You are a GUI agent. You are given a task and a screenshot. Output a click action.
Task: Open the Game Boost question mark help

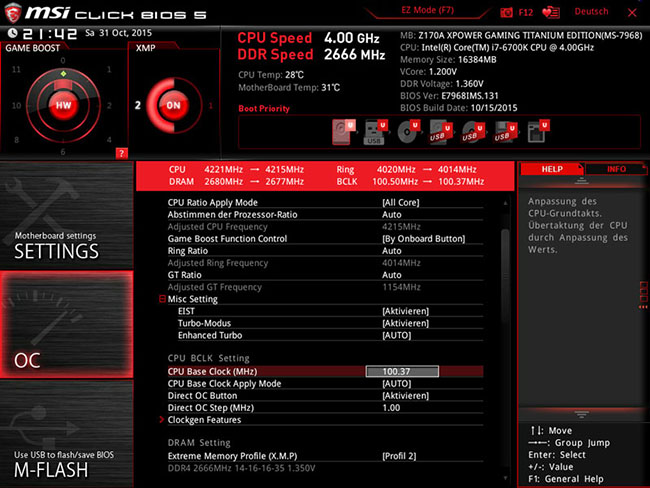pyautogui.click(x=121, y=153)
